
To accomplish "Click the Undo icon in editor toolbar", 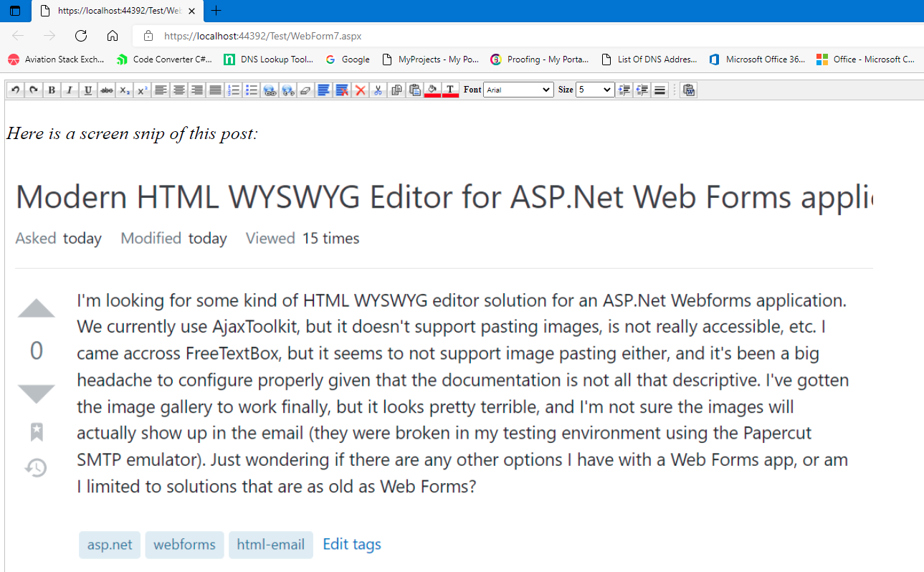I will [15, 90].
